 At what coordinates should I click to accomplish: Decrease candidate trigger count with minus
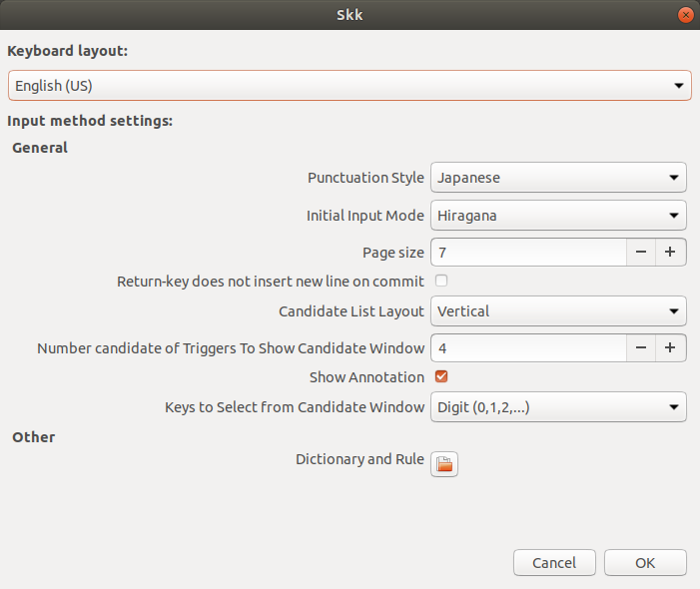point(641,348)
